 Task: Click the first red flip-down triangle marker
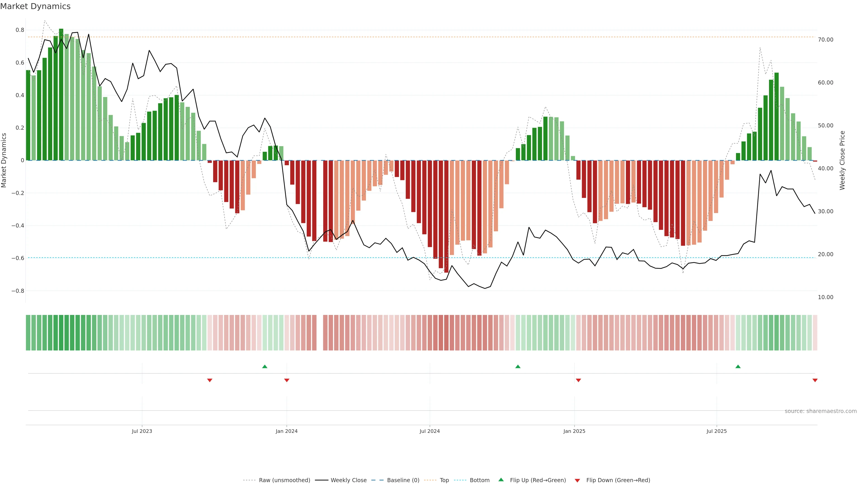pyautogui.click(x=210, y=380)
